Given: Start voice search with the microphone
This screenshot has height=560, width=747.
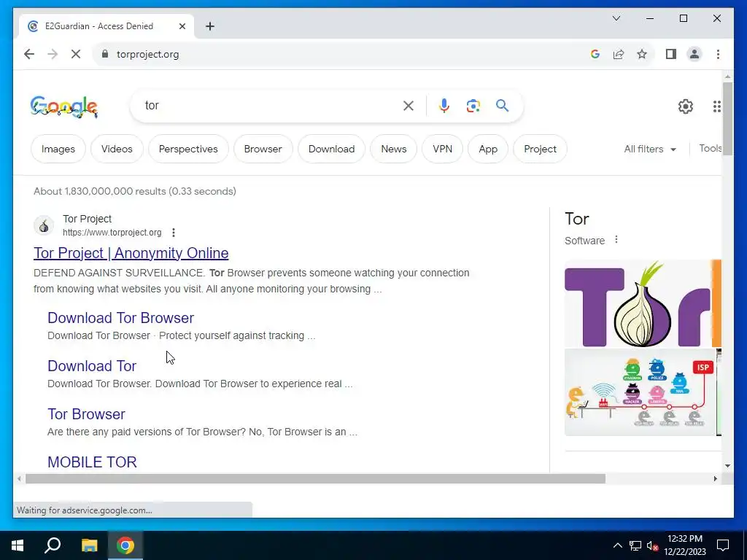Looking at the screenshot, I should 444,106.
